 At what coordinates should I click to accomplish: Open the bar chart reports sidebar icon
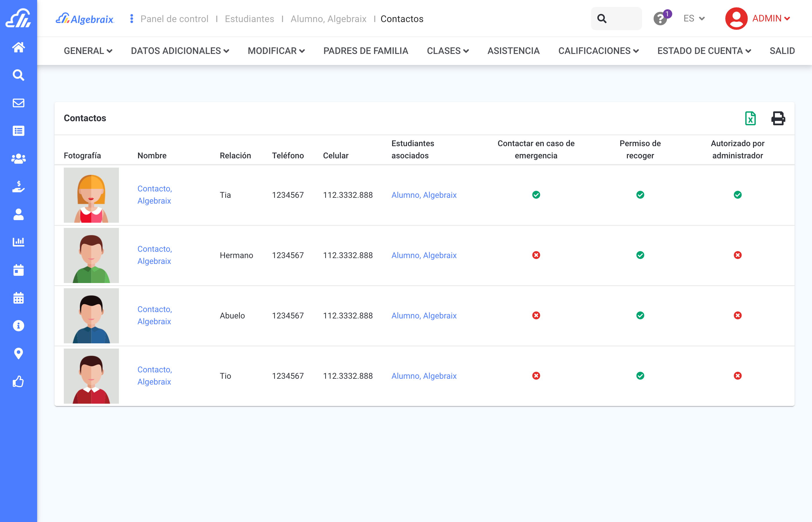coord(18,242)
